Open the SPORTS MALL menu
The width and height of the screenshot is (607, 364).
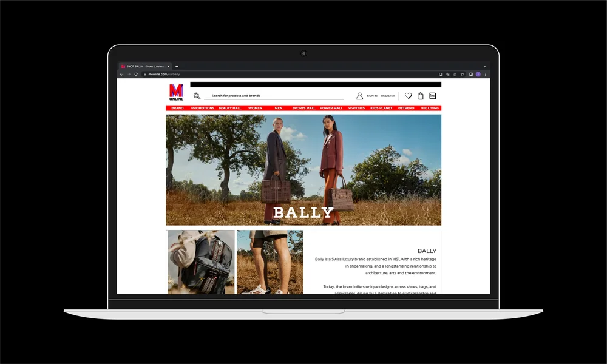[304, 108]
